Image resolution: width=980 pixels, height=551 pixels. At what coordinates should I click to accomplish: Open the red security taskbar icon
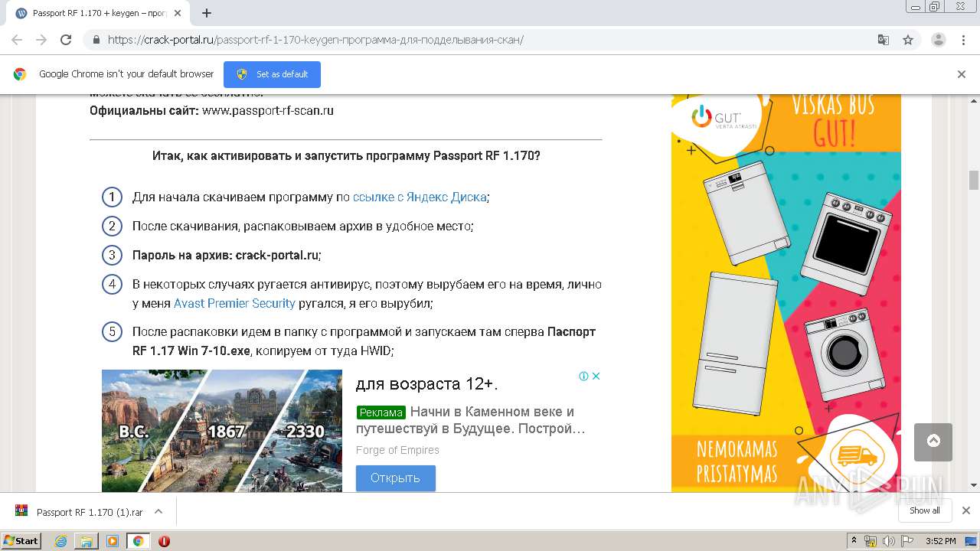click(164, 541)
